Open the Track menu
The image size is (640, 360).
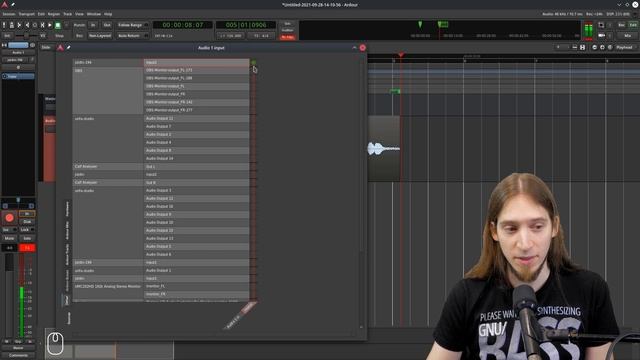click(x=68, y=14)
